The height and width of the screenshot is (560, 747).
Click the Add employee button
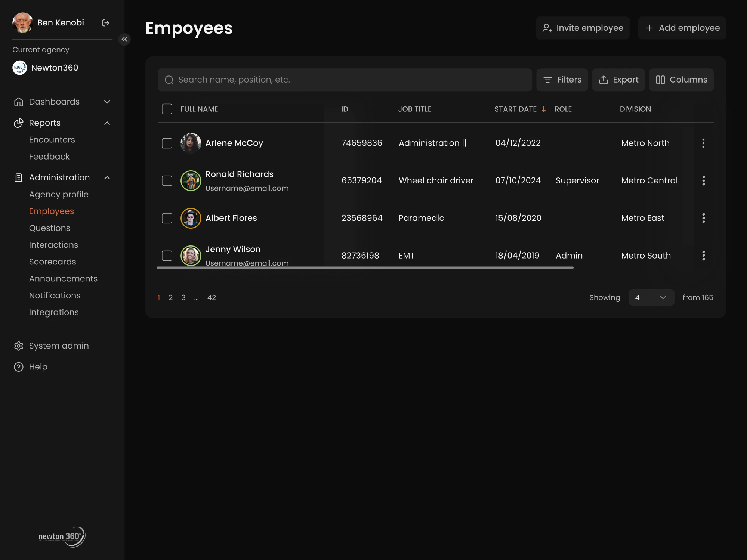click(682, 28)
